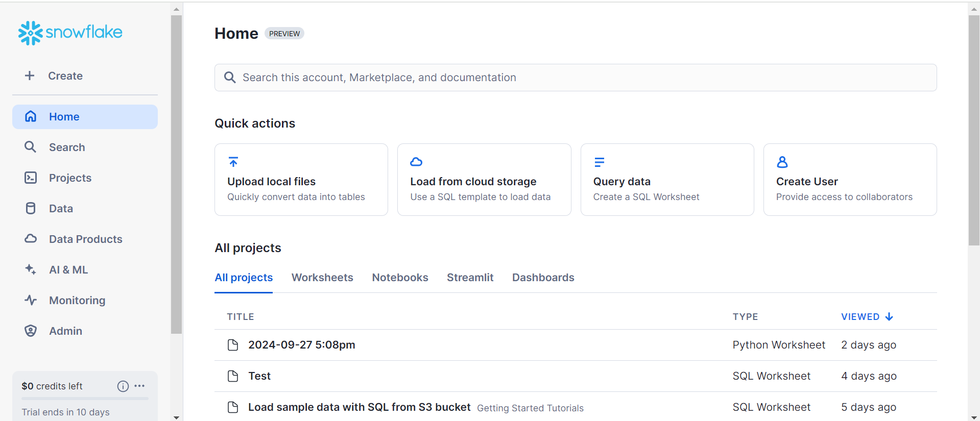This screenshot has height=421, width=980.
Task: Click the Create User card
Action: point(850,180)
